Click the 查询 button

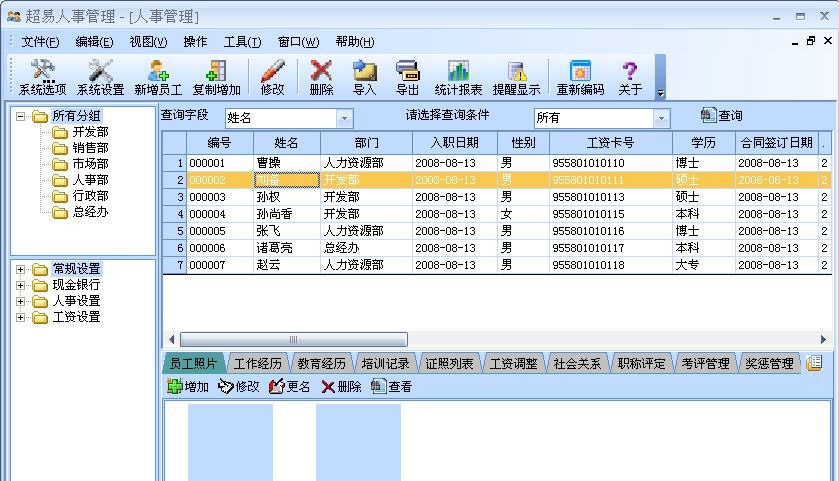tap(722, 116)
